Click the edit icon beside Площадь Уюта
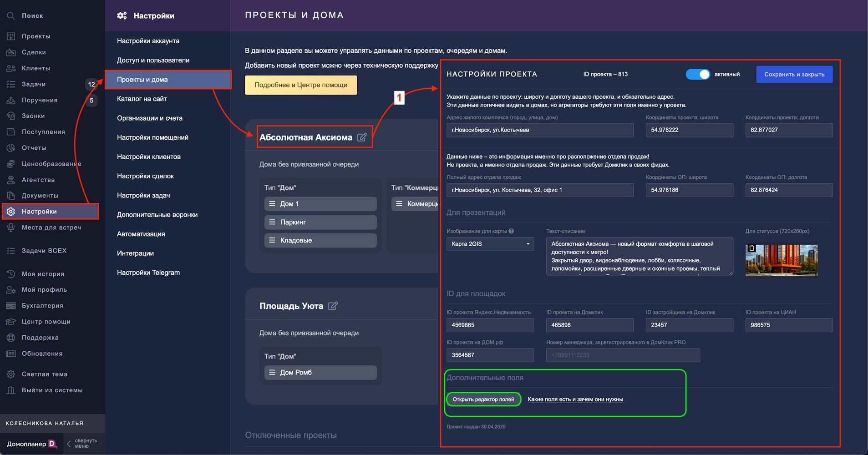 click(x=333, y=306)
